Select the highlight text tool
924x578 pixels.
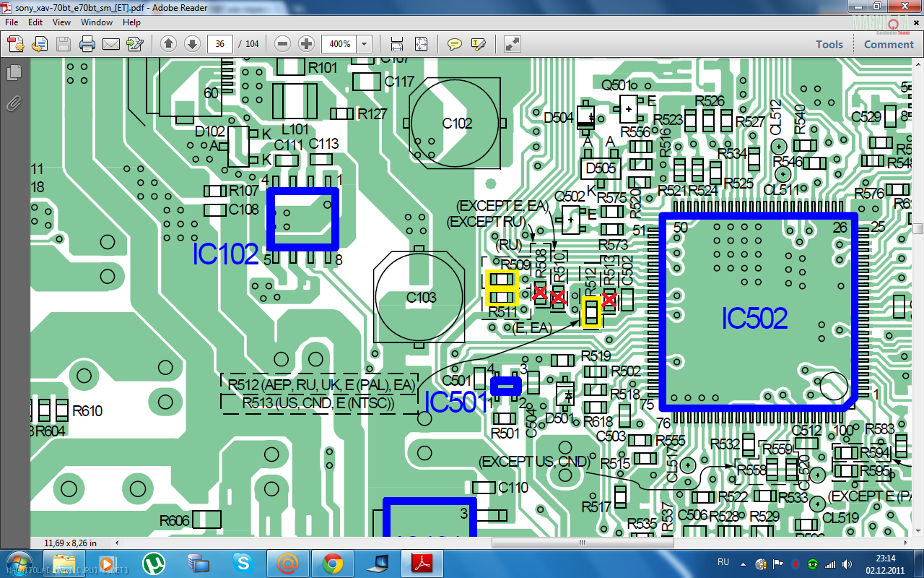478,44
